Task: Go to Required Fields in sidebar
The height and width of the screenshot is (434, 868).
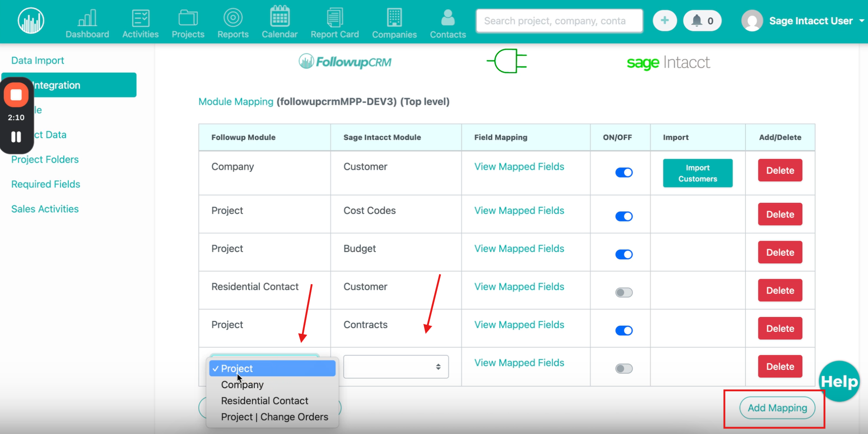Action: tap(46, 184)
